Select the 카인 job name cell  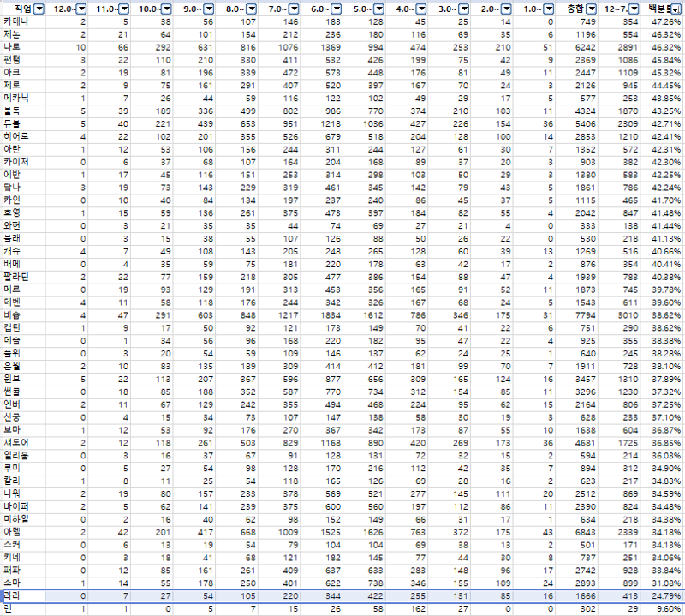(x=24, y=200)
